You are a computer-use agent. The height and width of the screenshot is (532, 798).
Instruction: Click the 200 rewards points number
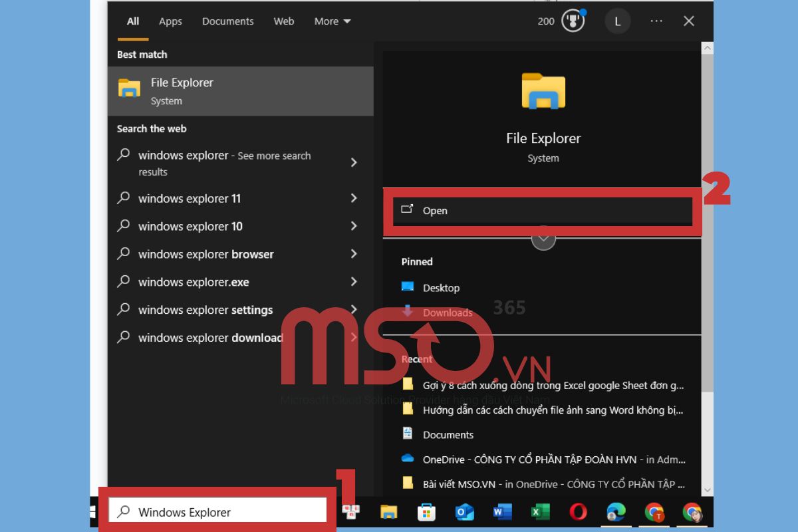pyautogui.click(x=546, y=21)
